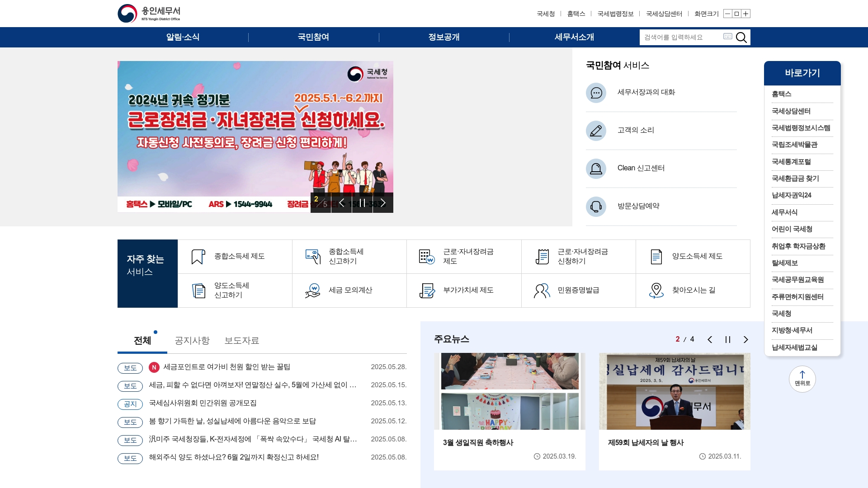Increase screen size with plus button

(746, 14)
